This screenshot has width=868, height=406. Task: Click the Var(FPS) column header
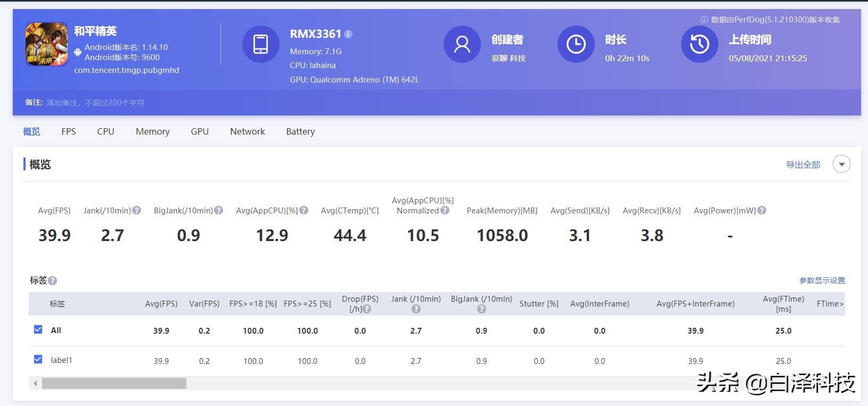pyautogui.click(x=204, y=304)
